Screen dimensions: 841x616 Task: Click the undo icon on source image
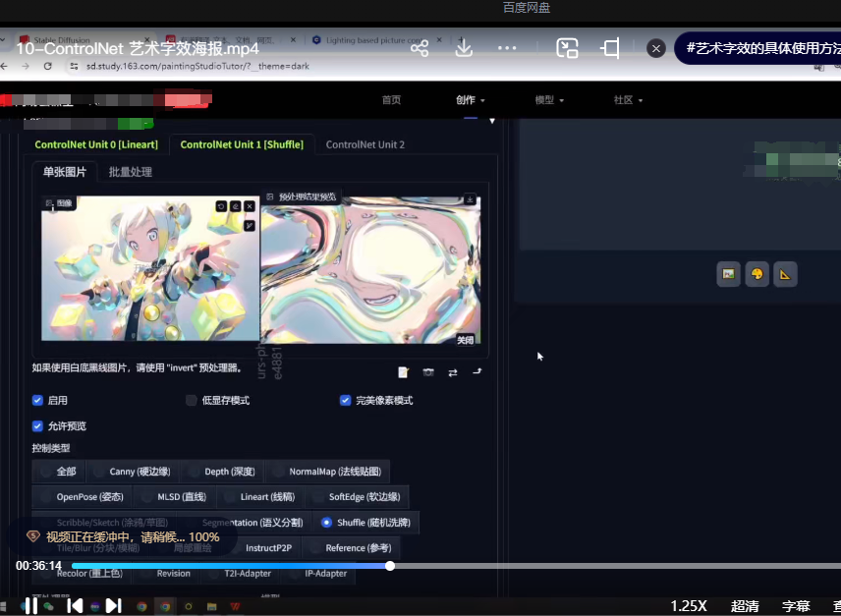(221, 206)
